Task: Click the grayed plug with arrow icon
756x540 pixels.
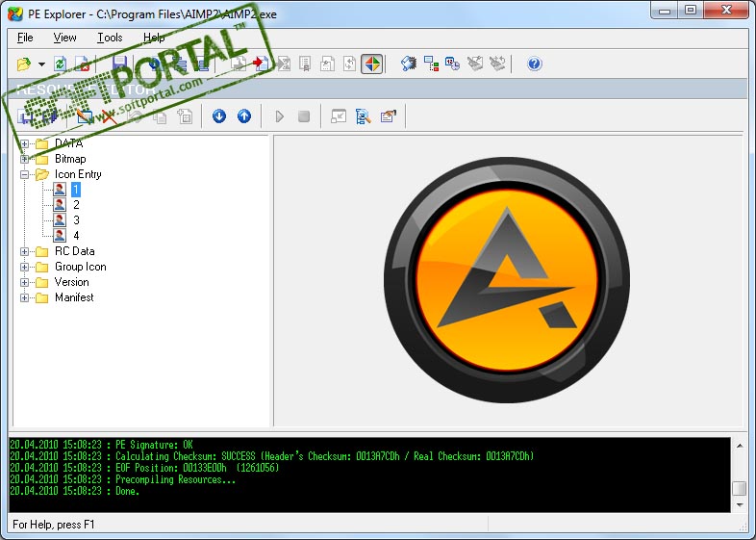Action: [x=497, y=64]
